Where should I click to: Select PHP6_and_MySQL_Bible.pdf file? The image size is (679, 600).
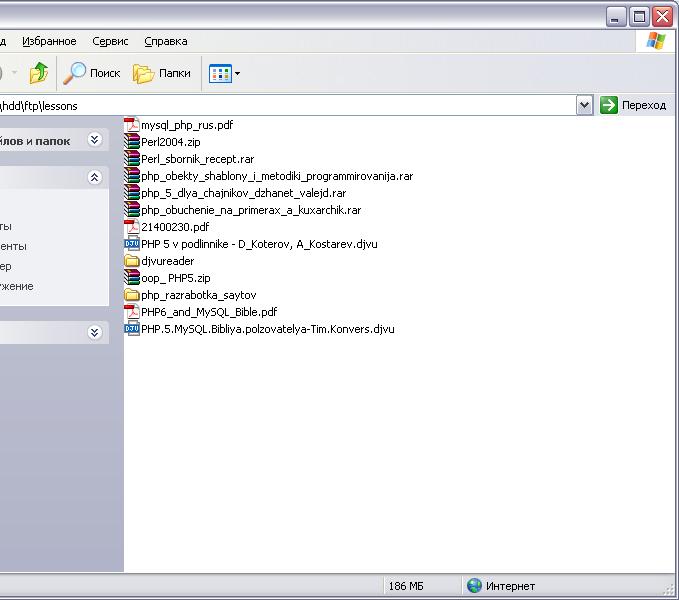coord(208,312)
